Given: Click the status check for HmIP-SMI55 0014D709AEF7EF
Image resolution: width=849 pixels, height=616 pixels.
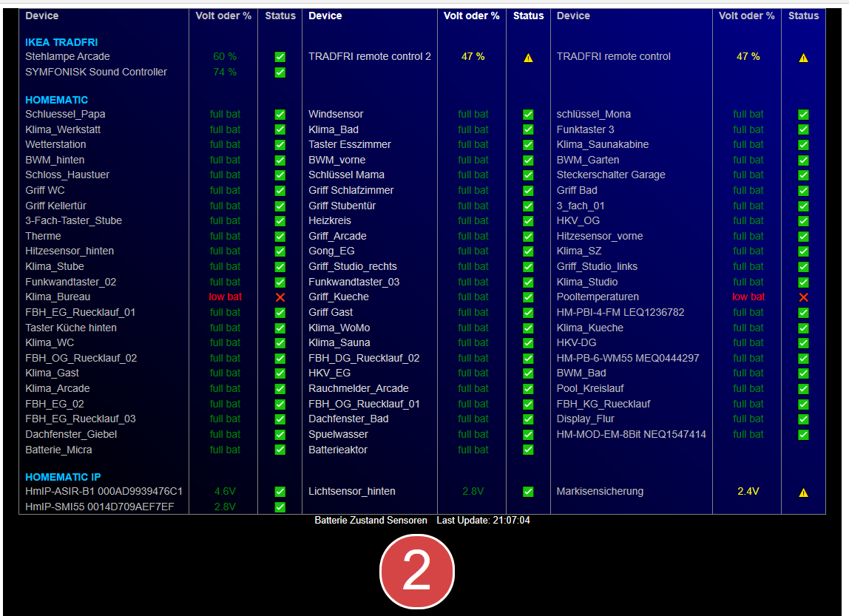Looking at the screenshot, I should 280,507.
